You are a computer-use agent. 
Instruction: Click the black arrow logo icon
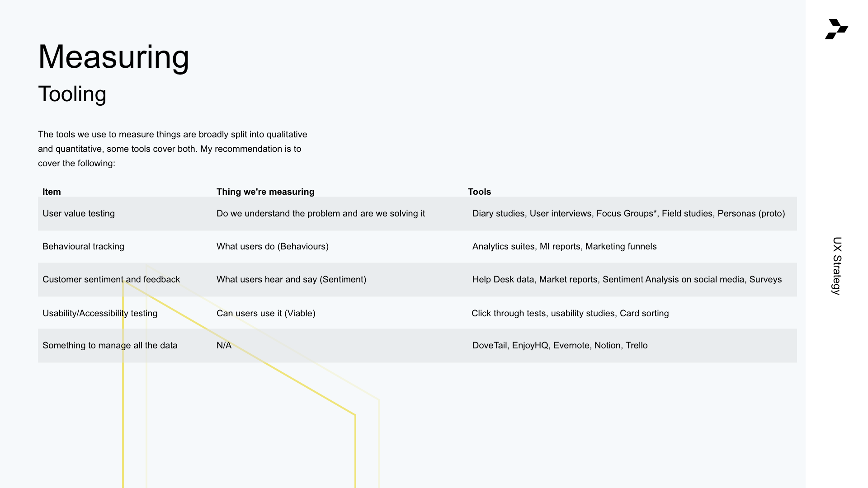point(836,29)
